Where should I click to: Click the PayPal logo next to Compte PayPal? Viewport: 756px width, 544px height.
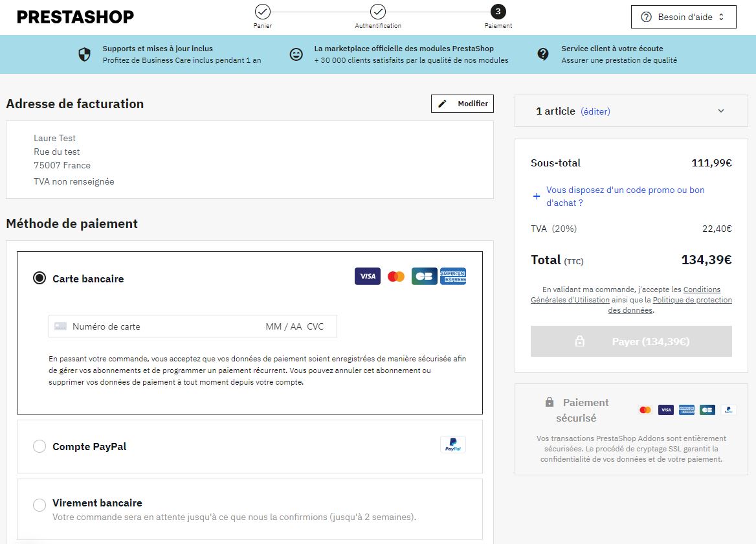[x=452, y=445]
